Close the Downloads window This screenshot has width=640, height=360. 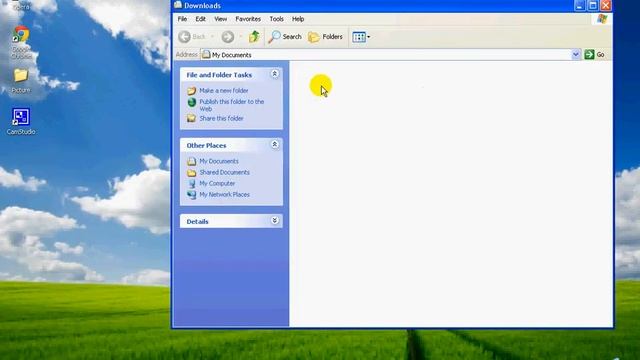pos(606,5)
